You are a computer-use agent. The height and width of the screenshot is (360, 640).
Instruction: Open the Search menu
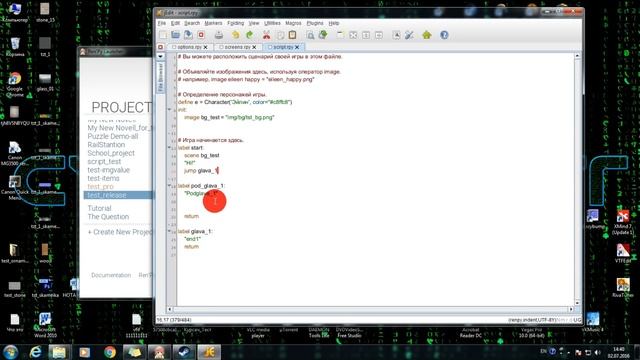pos(192,23)
